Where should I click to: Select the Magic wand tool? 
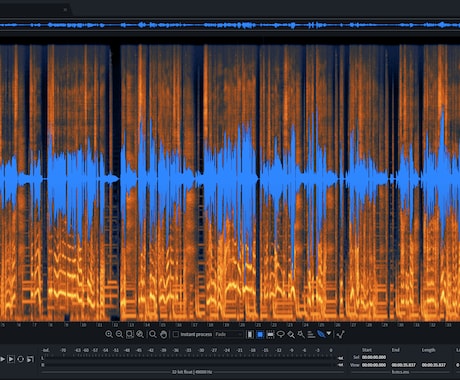[x=301, y=334]
